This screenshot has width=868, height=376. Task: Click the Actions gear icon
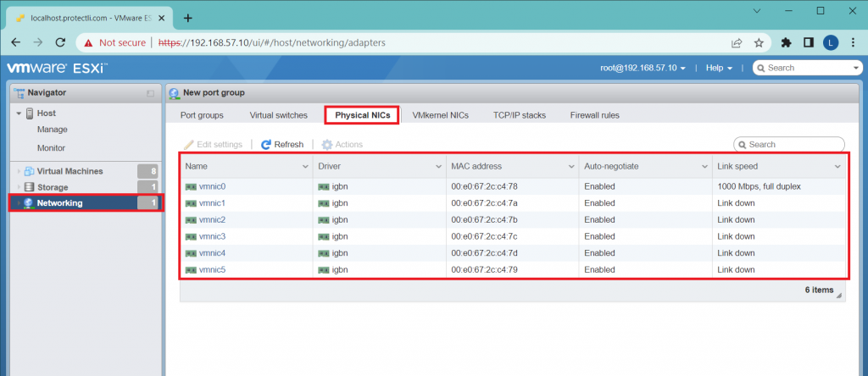(327, 144)
